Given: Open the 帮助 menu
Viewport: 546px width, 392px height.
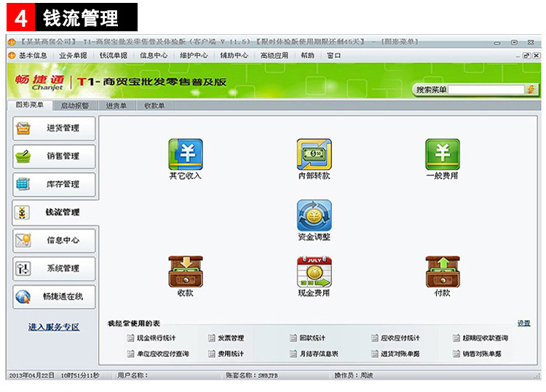Looking at the screenshot, I should (307, 56).
